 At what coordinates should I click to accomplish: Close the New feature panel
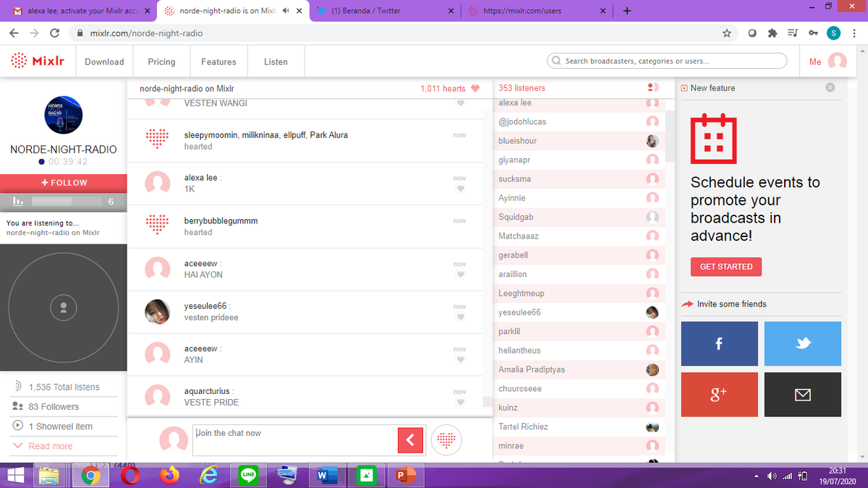click(830, 87)
